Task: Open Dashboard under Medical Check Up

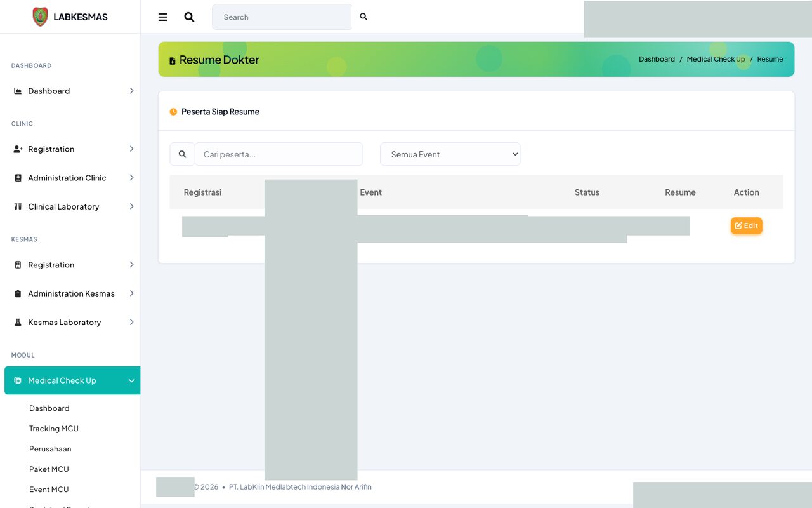Action: pos(49,408)
